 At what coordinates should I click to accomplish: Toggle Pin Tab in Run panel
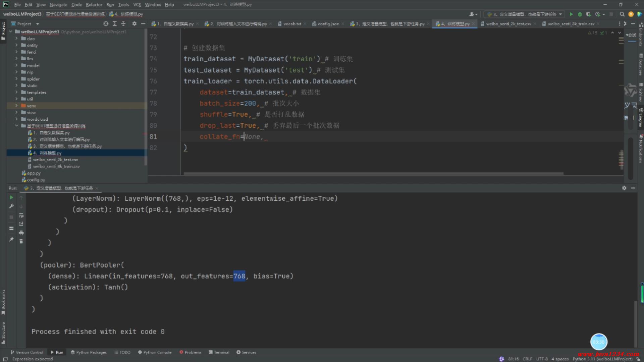click(x=11, y=239)
